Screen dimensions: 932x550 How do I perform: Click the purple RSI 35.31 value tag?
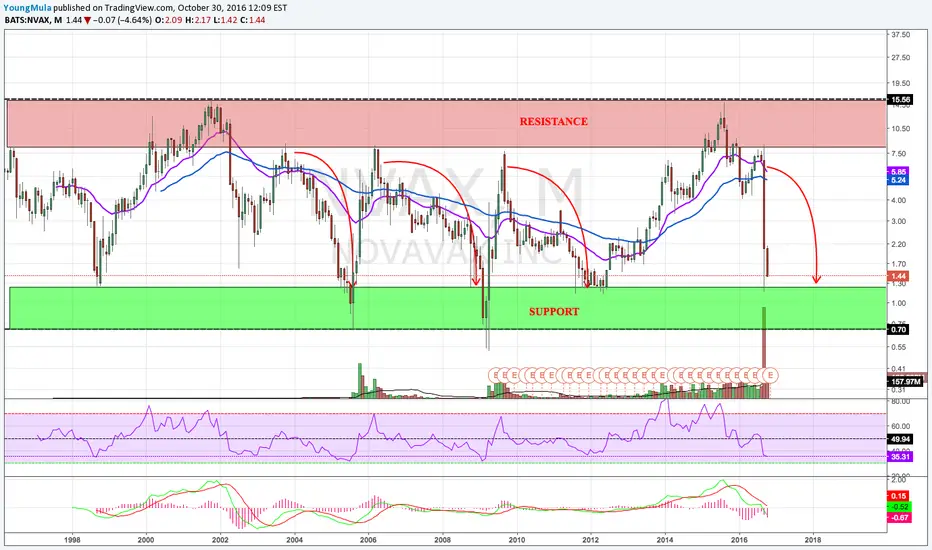pyautogui.click(x=899, y=457)
